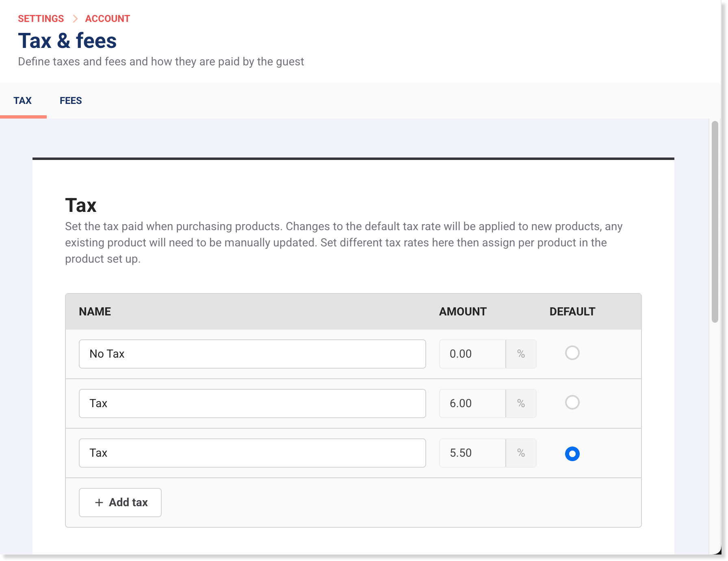Set 6.00 tax as default
728x561 pixels.
coord(572,402)
